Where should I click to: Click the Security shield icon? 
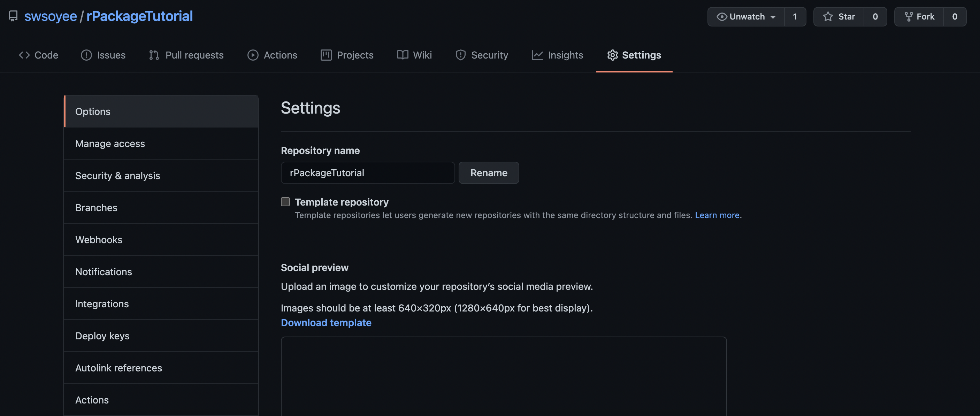(460, 55)
